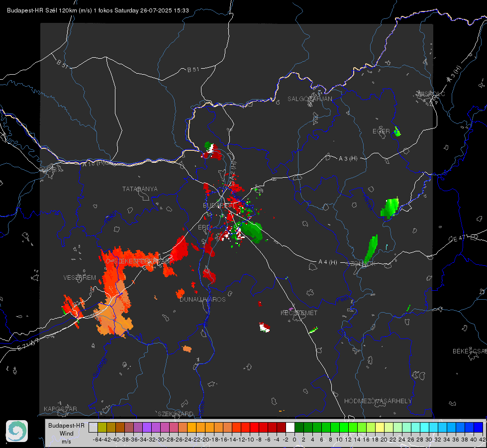Click the KECSKEMÉT city label
The height and width of the screenshot is (448, 487).
(x=299, y=313)
